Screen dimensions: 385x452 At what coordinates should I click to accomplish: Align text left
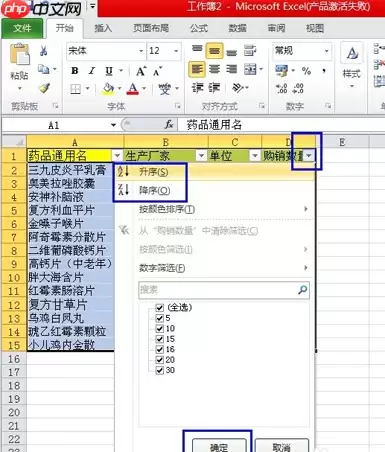[x=197, y=69]
